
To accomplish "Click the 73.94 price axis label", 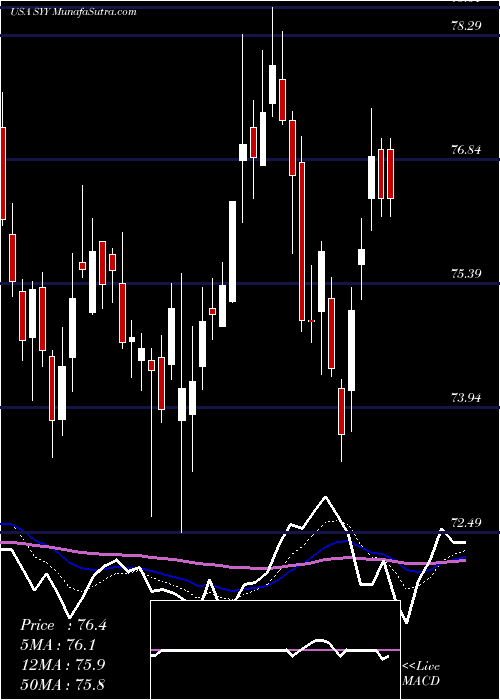I will coord(466,398).
